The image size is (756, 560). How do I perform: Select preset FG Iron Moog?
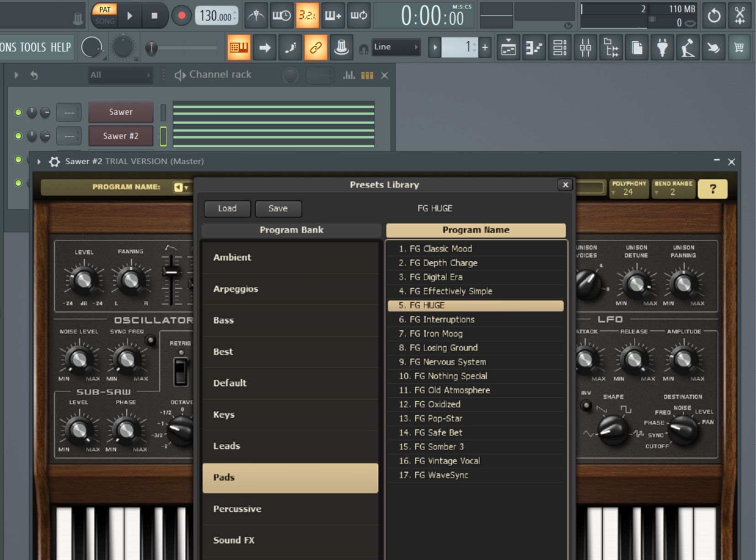pyautogui.click(x=476, y=334)
